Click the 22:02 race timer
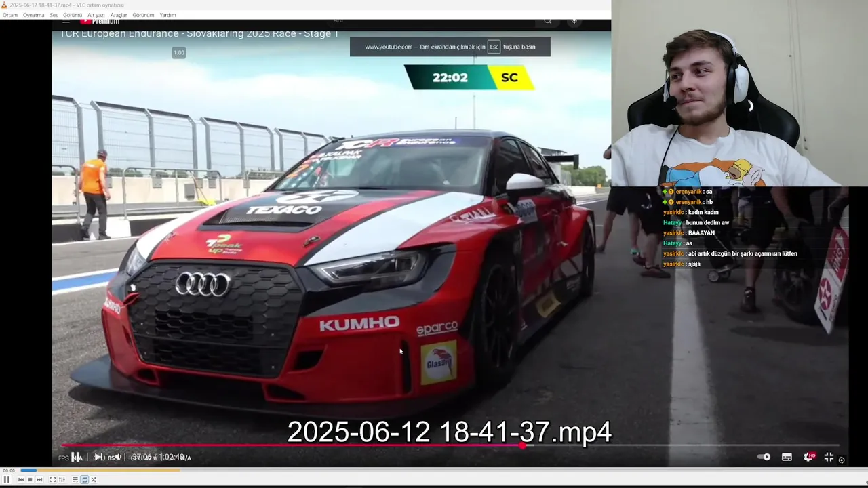This screenshot has width=868, height=488. tap(450, 77)
